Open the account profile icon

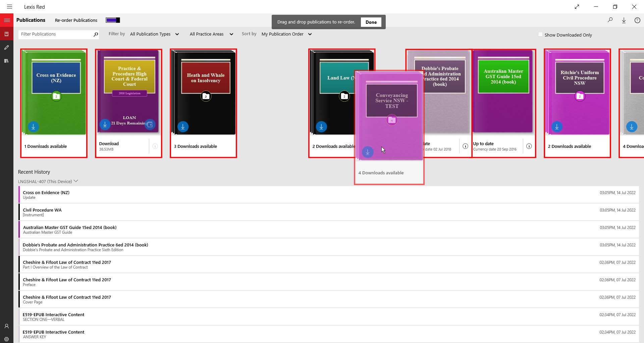[x=7, y=326]
